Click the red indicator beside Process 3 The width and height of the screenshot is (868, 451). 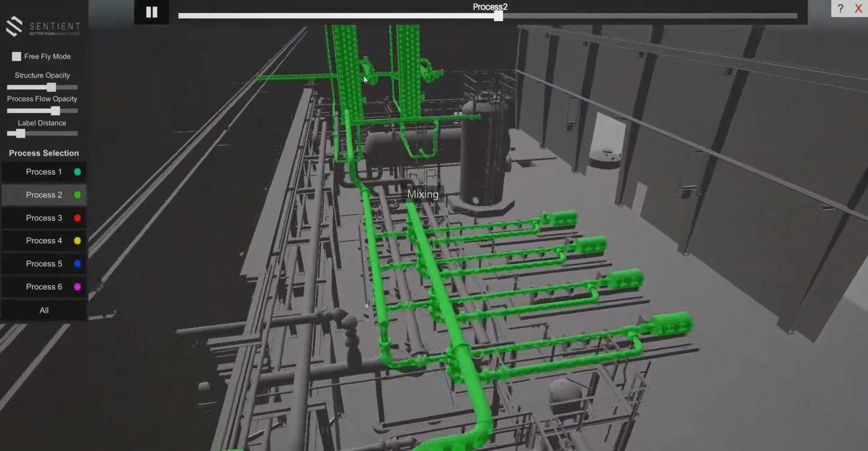[x=77, y=218]
